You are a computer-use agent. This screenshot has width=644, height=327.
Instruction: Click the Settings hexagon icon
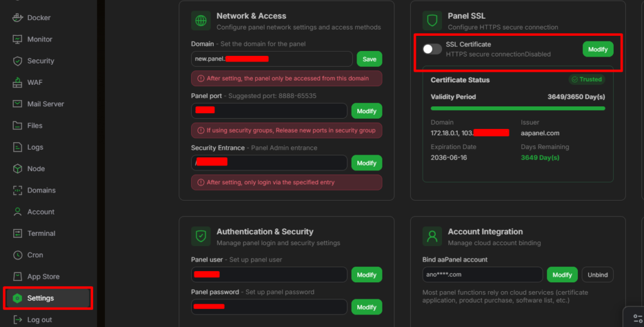pos(17,298)
